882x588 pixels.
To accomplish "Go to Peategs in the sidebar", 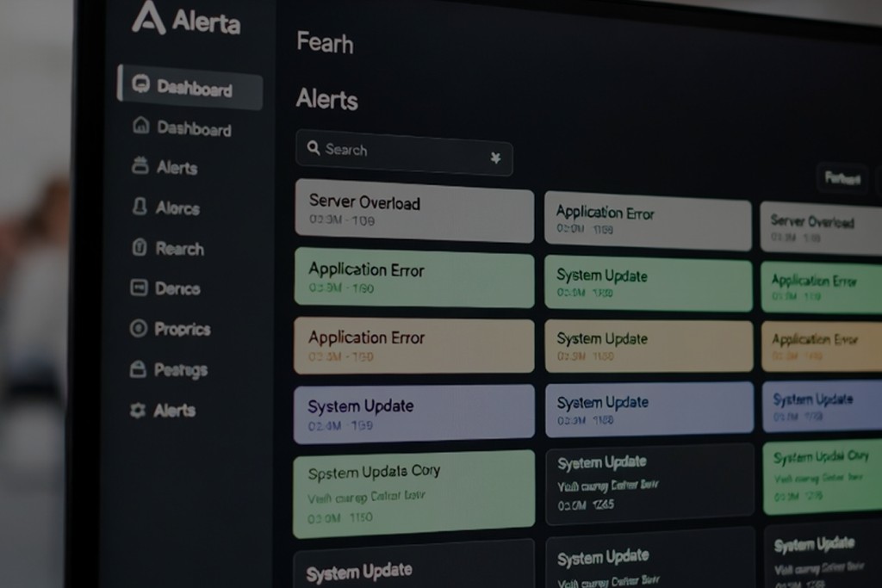I will (x=180, y=370).
